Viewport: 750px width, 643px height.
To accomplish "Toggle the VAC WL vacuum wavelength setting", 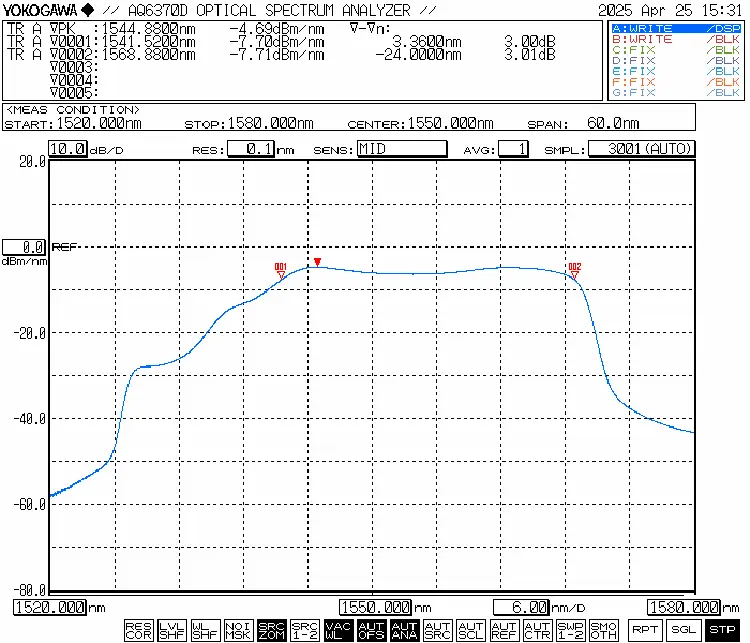I will pyautogui.click(x=338, y=630).
